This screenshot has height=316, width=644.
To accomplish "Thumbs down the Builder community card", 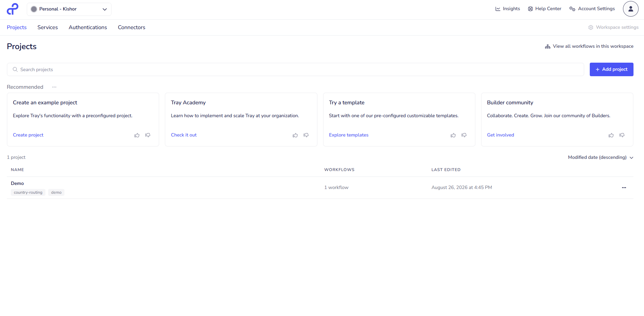I will click(622, 135).
